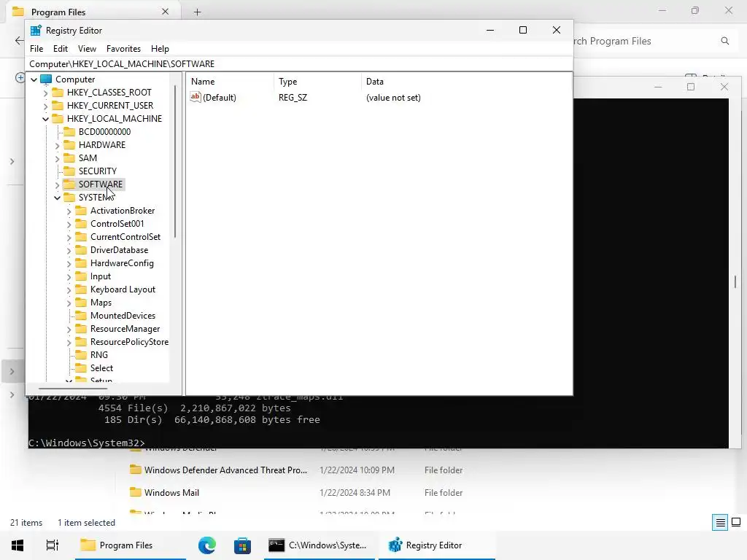The height and width of the screenshot is (560, 747).
Task: Expand HKEY_CLASSES_ROOT key
Action: click(46, 93)
